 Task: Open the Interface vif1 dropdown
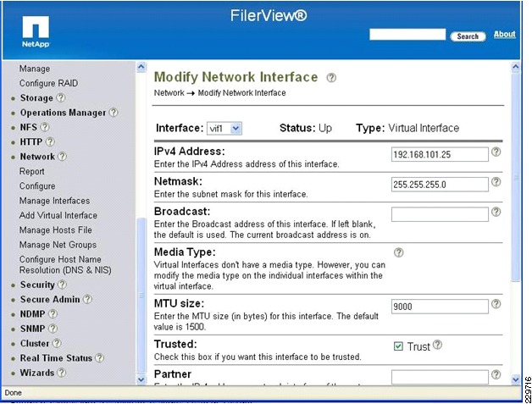pos(224,129)
